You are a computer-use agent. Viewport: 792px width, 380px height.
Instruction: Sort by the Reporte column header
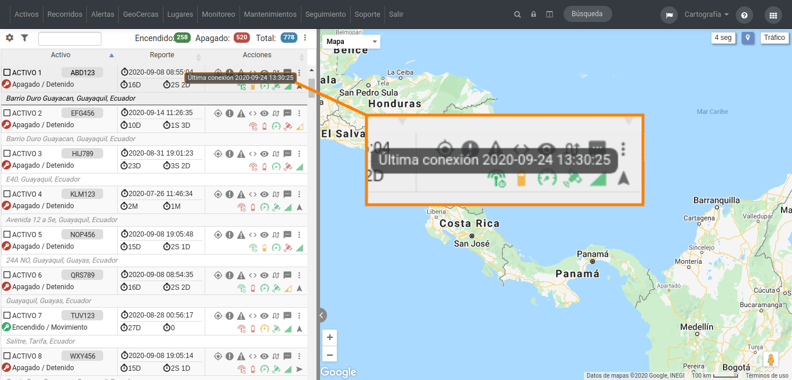(162, 55)
